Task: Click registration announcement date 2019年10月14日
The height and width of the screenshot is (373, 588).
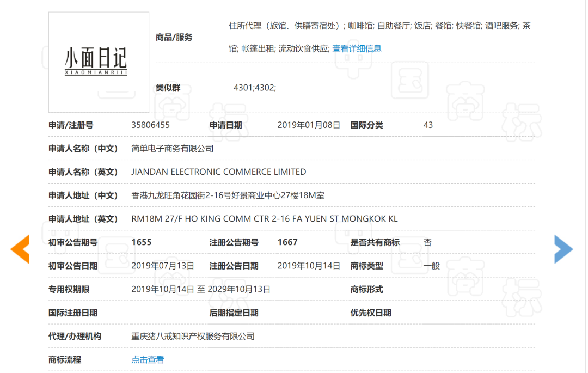Action: (309, 266)
